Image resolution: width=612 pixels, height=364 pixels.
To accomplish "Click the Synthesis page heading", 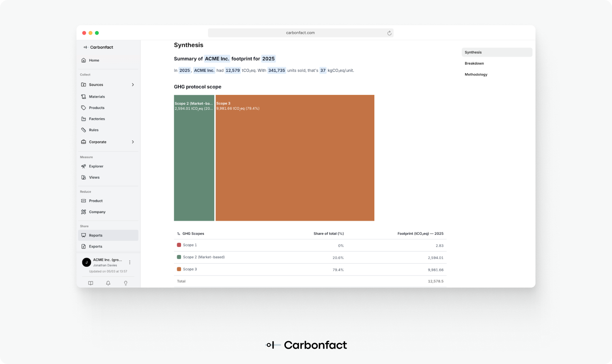I will tap(188, 45).
